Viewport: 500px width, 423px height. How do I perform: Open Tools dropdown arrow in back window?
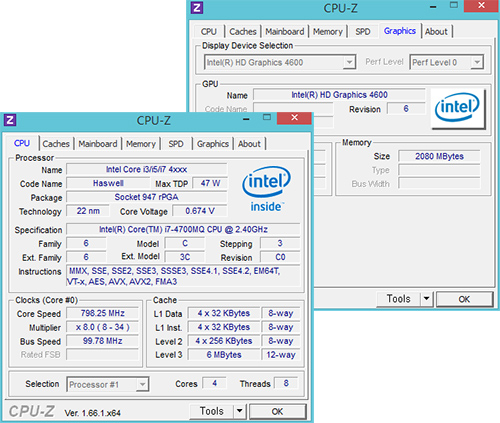click(426, 299)
